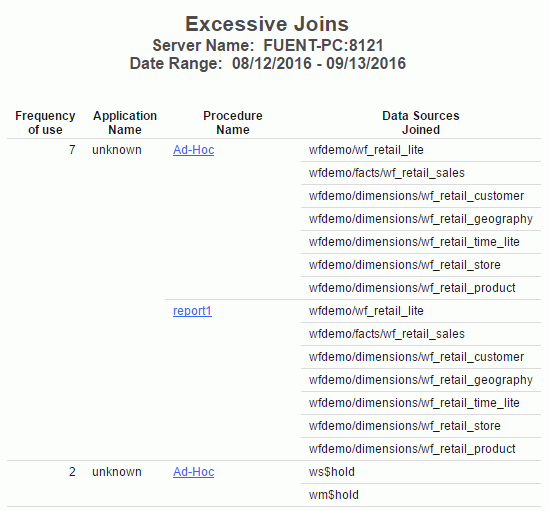549x511 pixels.
Task: Click the Date Range 08/12/2016 - 09/13/2016 line
Action: click(268, 63)
